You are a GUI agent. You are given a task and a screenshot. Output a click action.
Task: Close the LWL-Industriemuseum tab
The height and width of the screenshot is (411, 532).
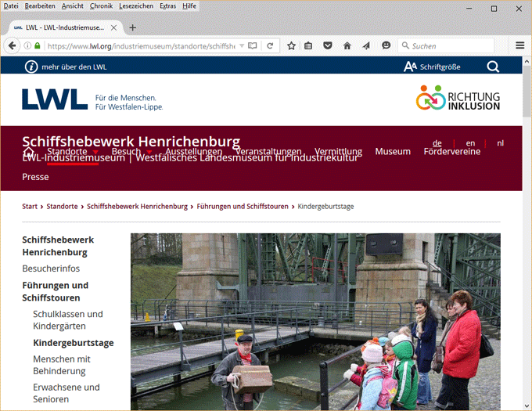pyautogui.click(x=114, y=27)
